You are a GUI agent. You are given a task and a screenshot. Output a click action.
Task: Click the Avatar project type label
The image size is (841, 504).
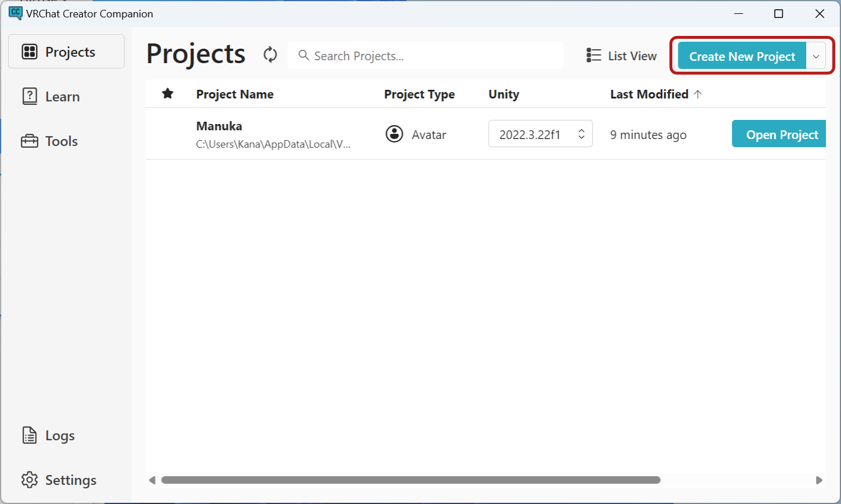tap(429, 134)
